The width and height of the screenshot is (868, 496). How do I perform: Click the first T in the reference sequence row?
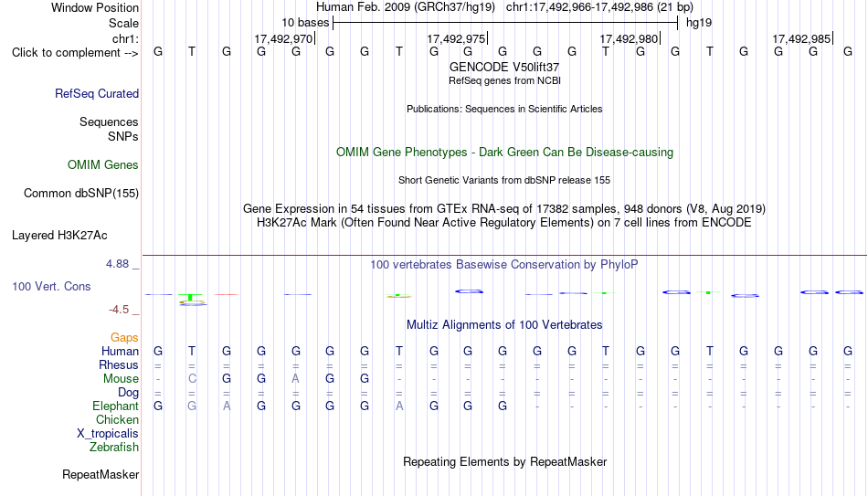coord(192,51)
